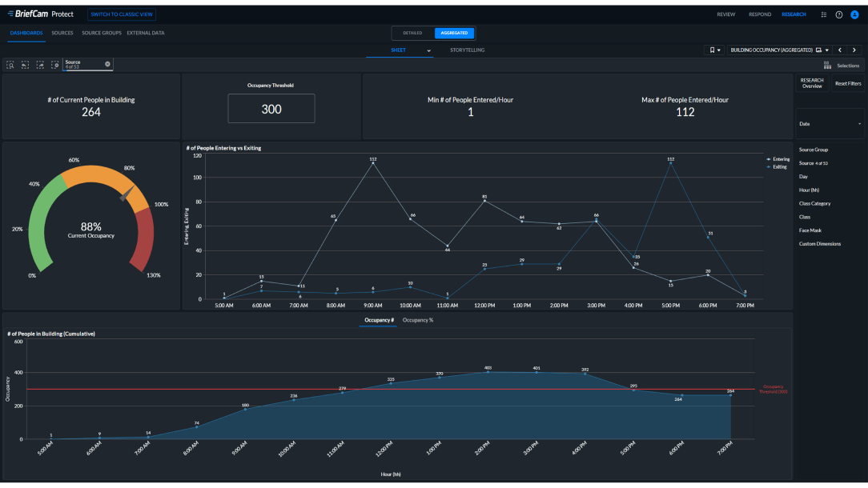The height and width of the screenshot is (488, 868).
Task: Switch to the Occupancy % tab
Action: (417, 320)
